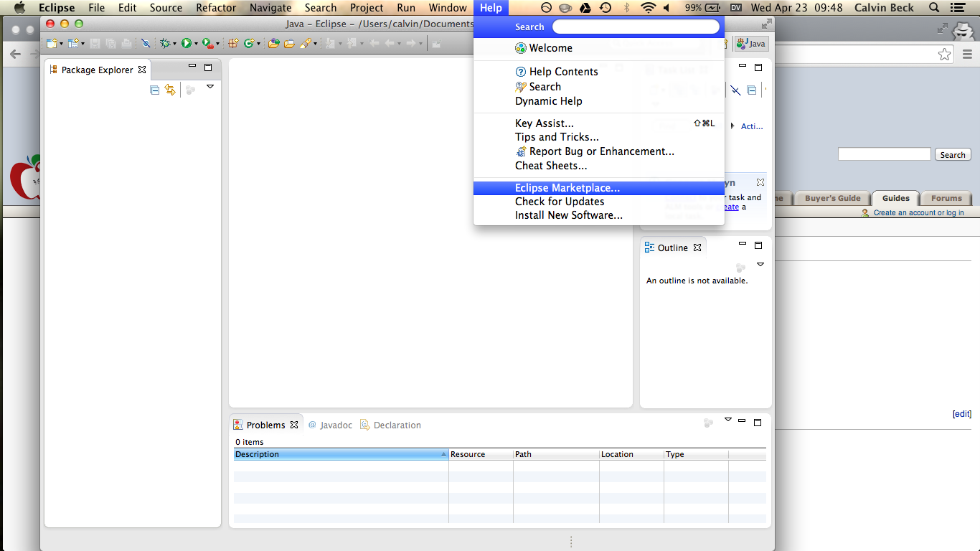
Task: Open the Package Explorer view menu triangle
Action: [210, 87]
